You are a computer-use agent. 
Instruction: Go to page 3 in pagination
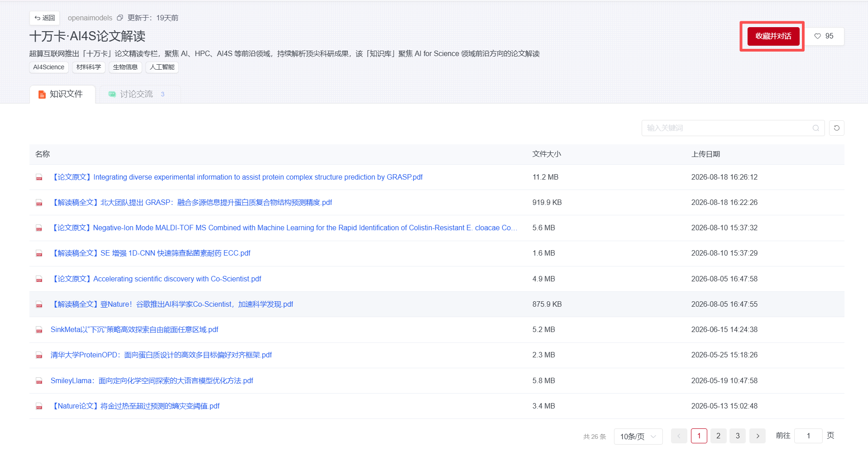(x=738, y=436)
